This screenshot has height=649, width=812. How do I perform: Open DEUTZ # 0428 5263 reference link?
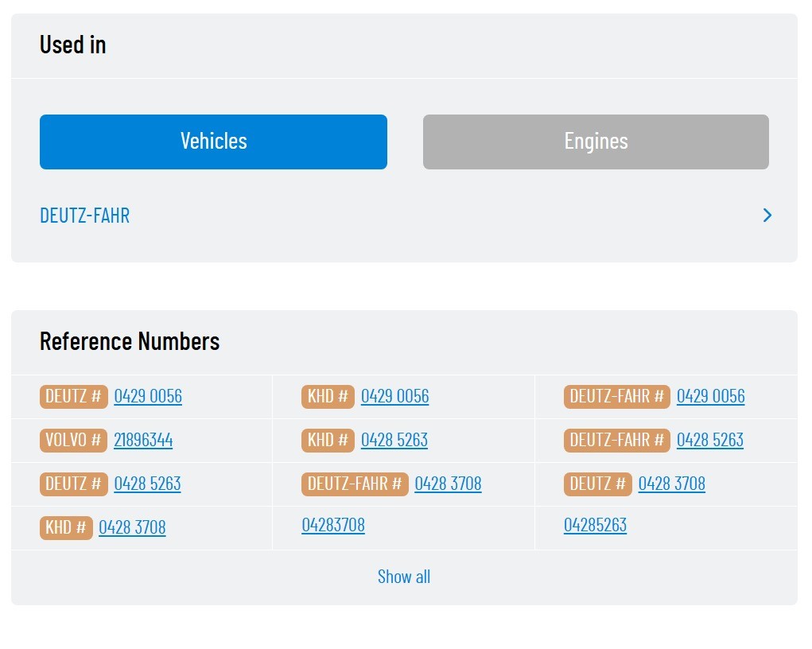pyautogui.click(x=148, y=484)
